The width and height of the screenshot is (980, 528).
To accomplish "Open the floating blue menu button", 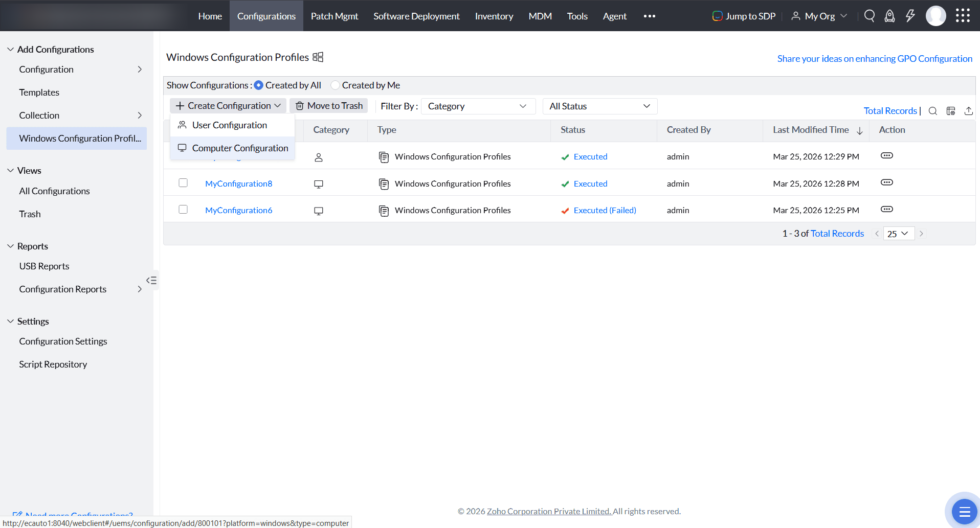I will (x=964, y=512).
